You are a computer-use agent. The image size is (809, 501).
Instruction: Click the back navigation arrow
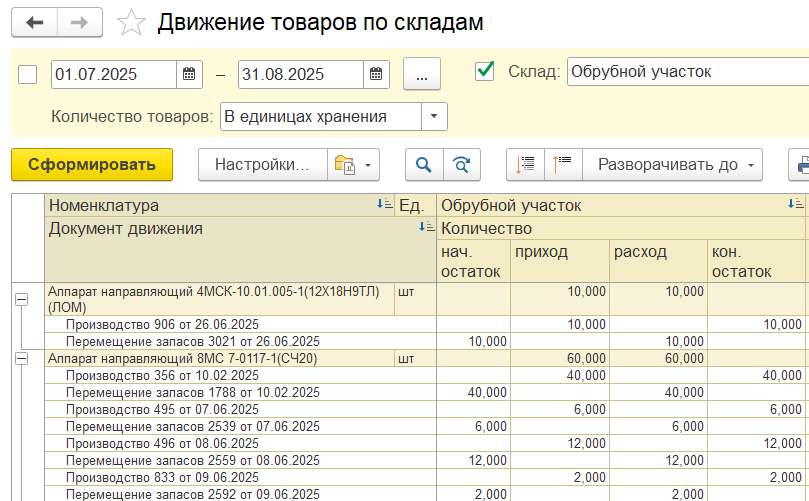coord(34,22)
